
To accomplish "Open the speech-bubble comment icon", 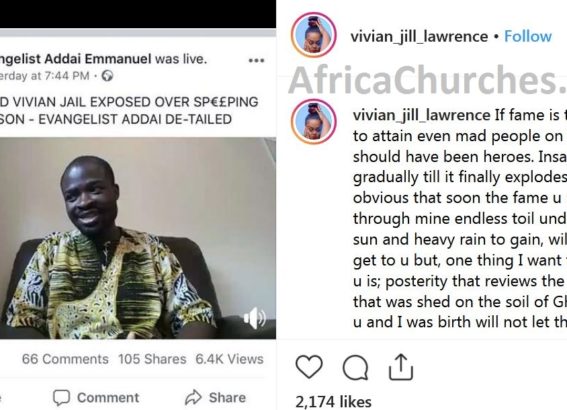I will tap(356, 368).
